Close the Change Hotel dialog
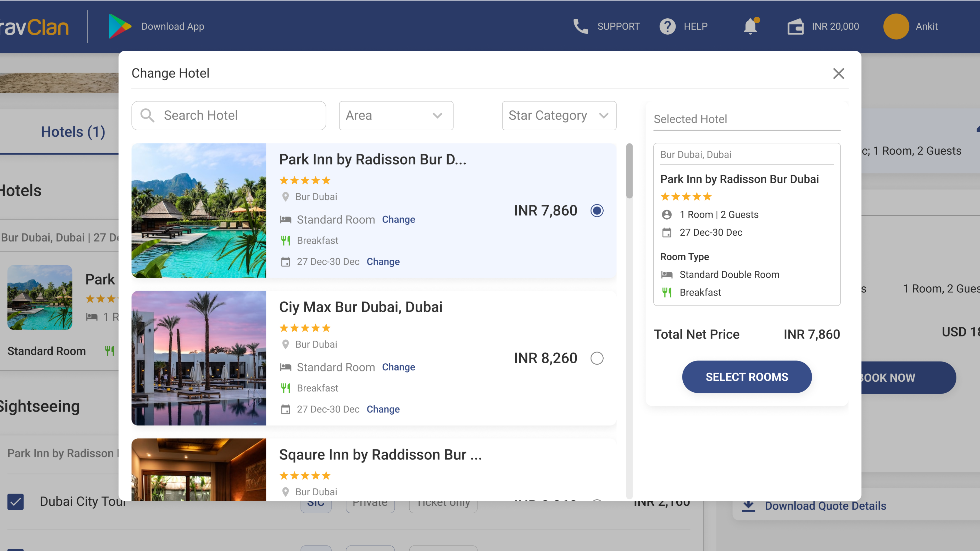The image size is (980, 551). 838,74
